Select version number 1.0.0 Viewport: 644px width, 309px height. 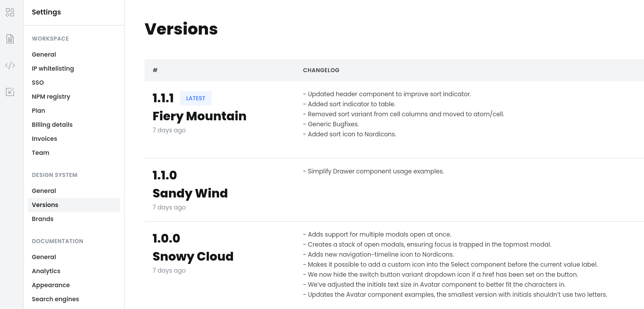(x=166, y=238)
